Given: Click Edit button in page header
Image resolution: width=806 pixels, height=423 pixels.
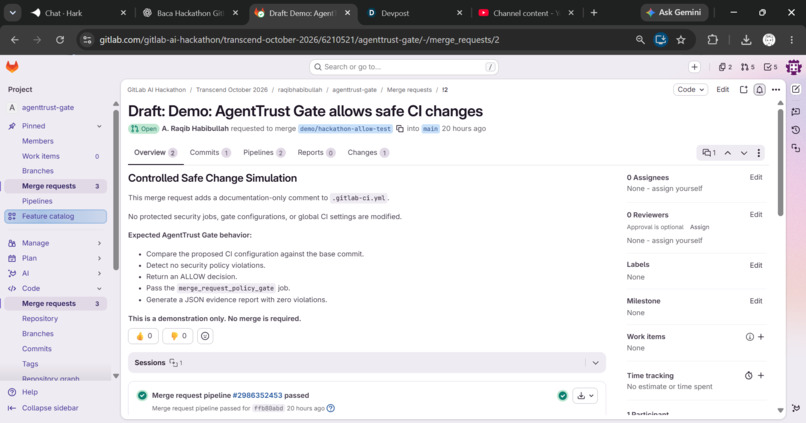Looking at the screenshot, I should click(x=723, y=89).
